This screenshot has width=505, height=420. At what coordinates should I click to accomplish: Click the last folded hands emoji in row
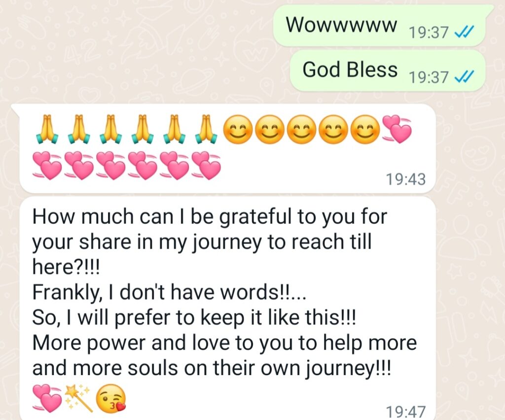tap(206, 129)
